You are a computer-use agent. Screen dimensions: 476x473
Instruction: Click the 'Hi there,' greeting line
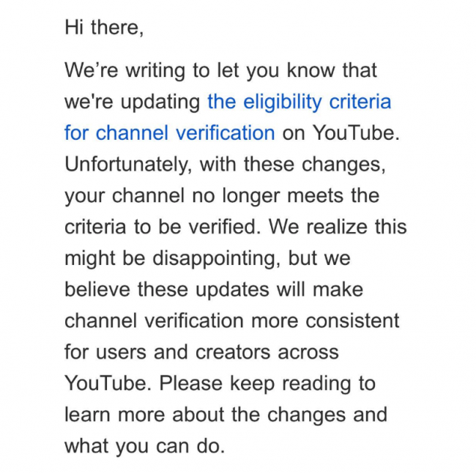104,27
